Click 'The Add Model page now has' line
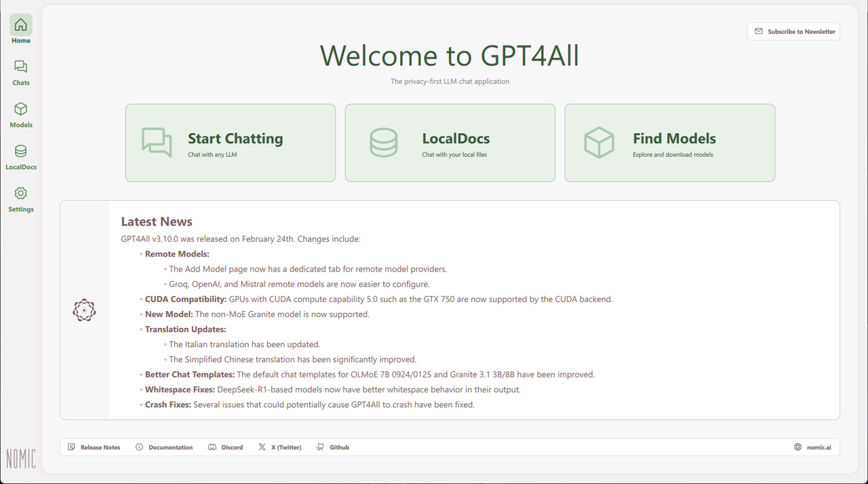 (x=308, y=269)
